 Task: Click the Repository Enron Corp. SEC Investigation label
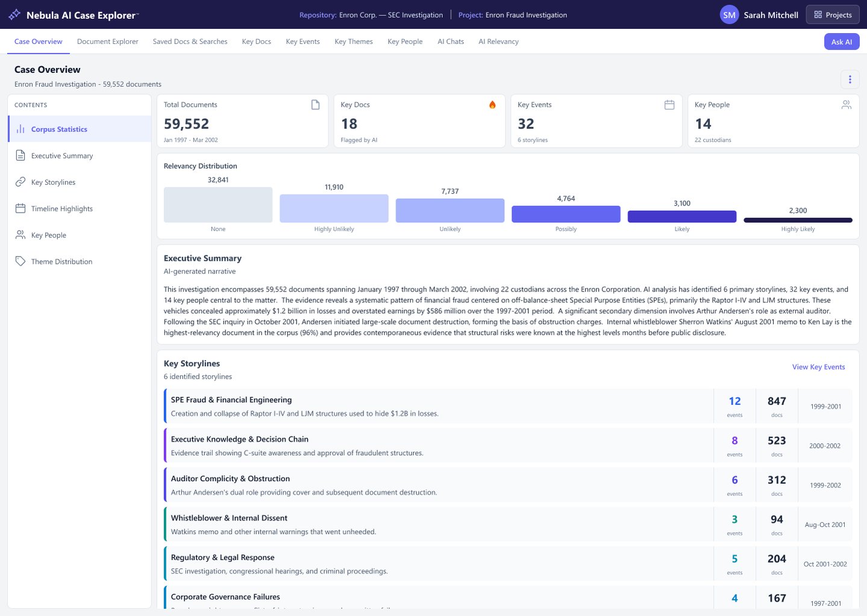click(371, 15)
